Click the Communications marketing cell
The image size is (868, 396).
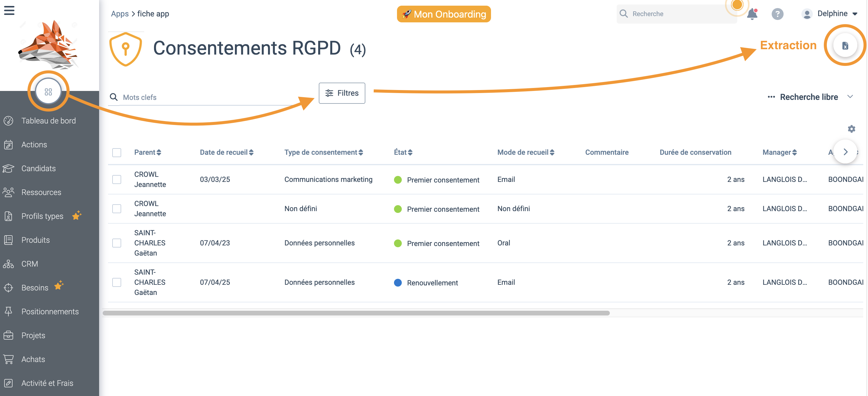(328, 180)
